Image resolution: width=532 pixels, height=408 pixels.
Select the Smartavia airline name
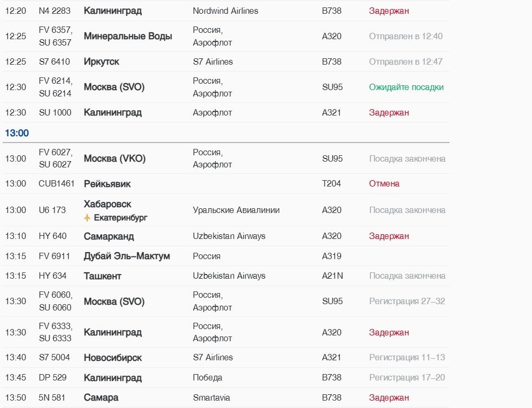pyautogui.click(x=211, y=398)
